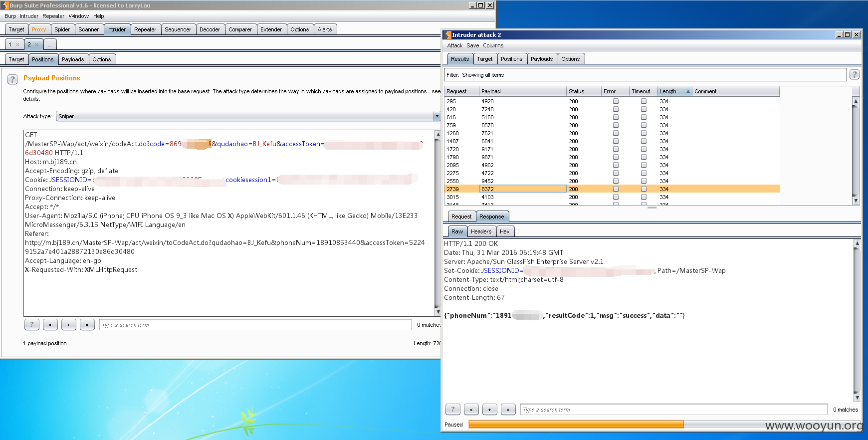Select result row with request 3015
This screenshot has height=440, width=868.
[x=612, y=197]
